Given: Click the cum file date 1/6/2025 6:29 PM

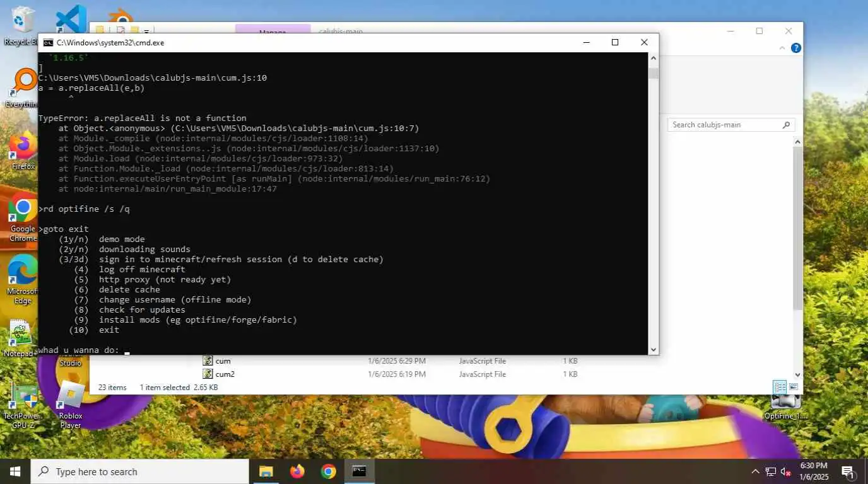Looking at the screenshot, I should (x=397, y=361).
